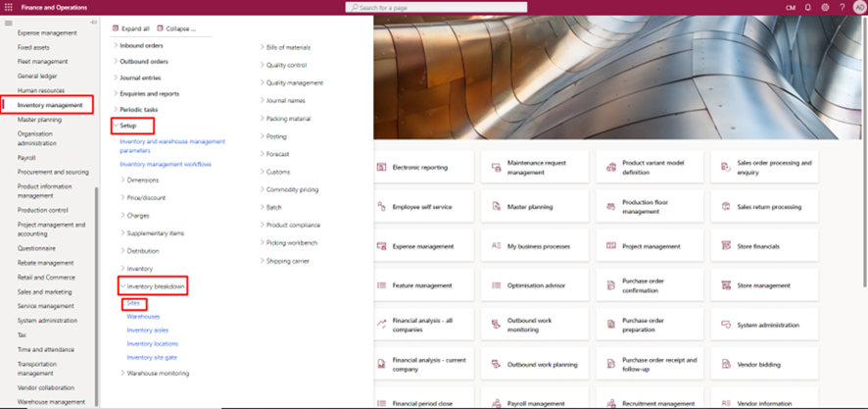This screenshot has width=868, height=409.
Task: Click Purchase order confirmation tile icon
Action: [611, 285]
